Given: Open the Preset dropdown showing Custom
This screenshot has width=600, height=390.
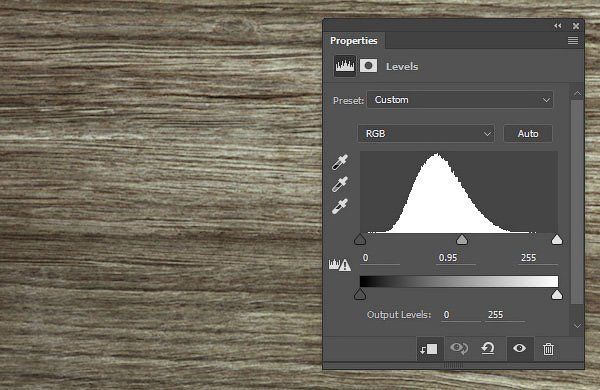Looking at the screenshot, I should [460, 100].
